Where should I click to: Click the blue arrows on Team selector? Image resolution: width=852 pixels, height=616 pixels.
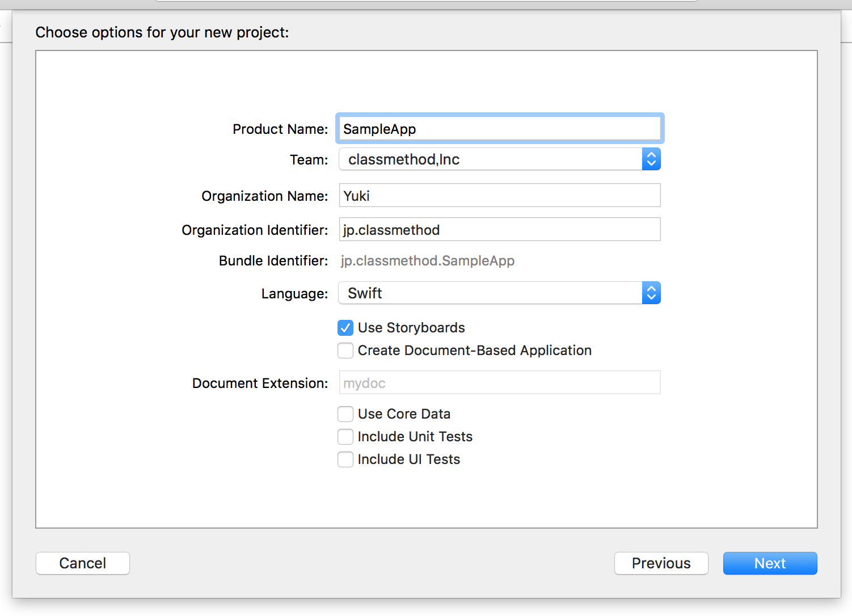pos(651,159)
